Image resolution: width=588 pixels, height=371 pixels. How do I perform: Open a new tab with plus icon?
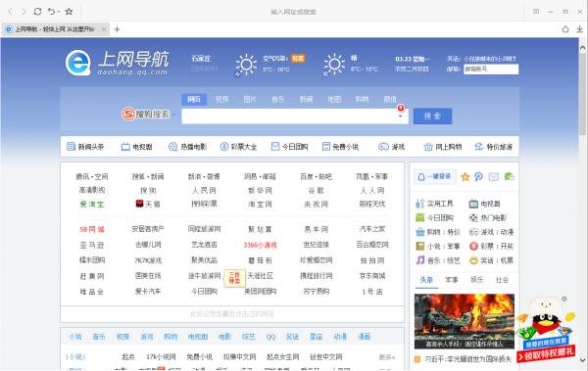click(117, 29)
